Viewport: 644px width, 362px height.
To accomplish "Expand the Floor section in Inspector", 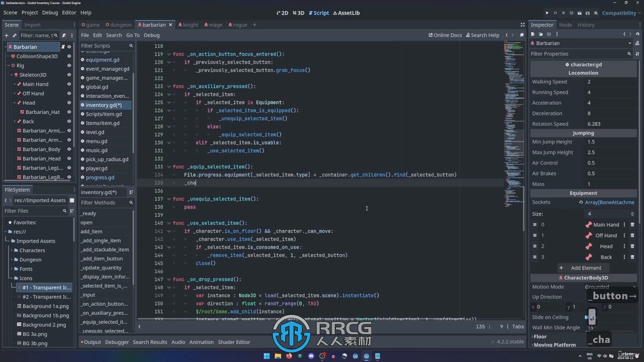I will (540, 336).
